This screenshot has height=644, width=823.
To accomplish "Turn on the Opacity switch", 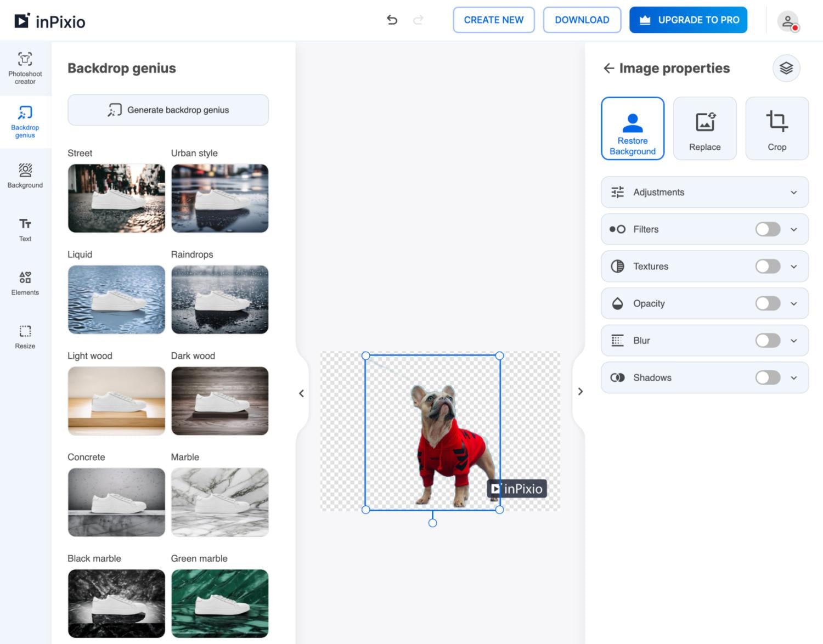I will click(x=767, y=303).
